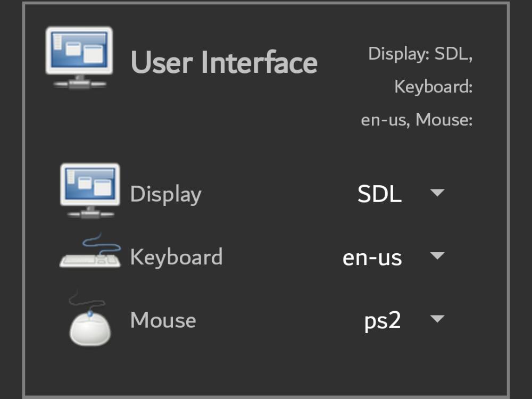Click the "Display:" word in the header summary

tap(399, 54)
